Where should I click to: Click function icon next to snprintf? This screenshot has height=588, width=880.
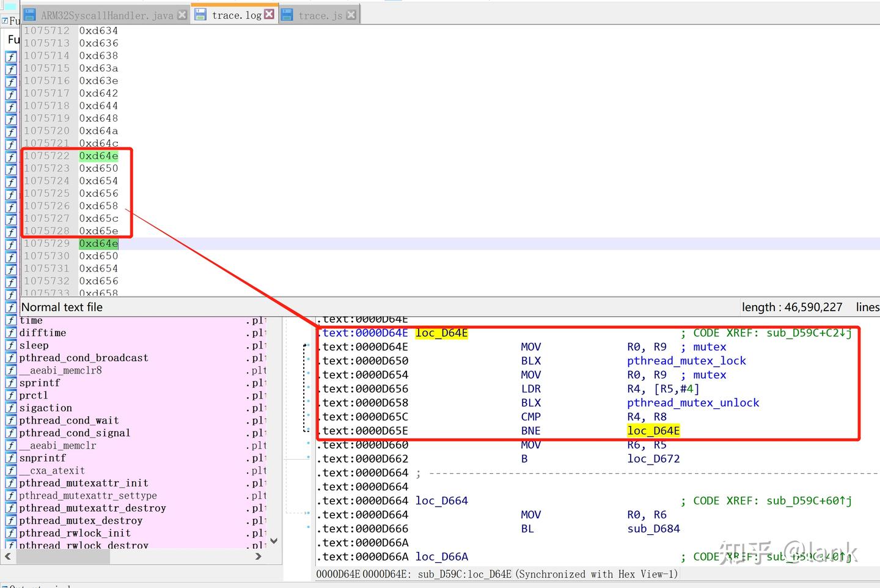tap(11, 458)
